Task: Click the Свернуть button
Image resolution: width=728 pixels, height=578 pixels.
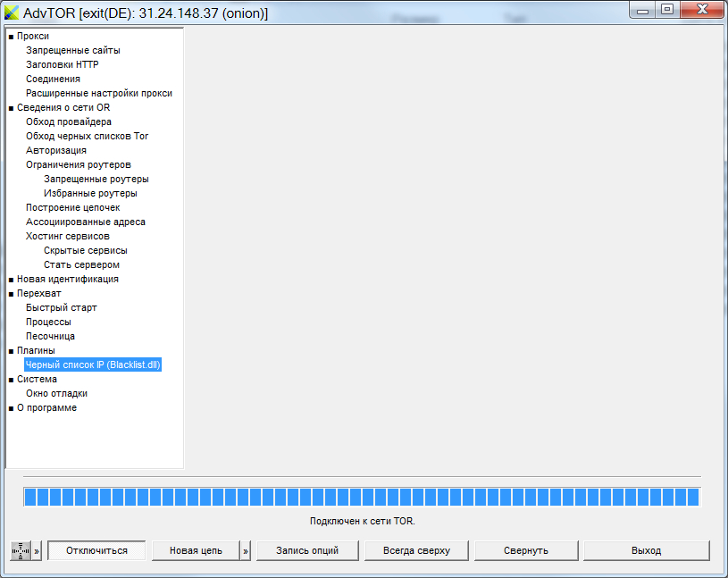Action: click(526, 550)
